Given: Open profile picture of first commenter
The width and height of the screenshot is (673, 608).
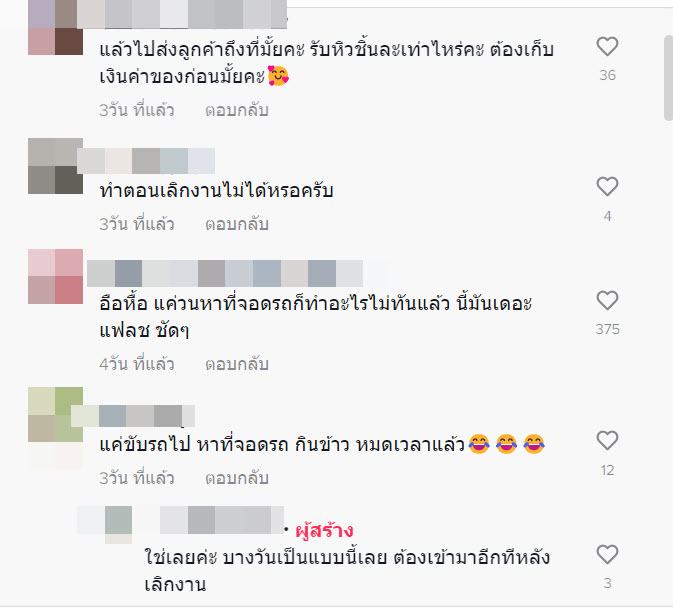Looking at the screenshot, I should click(x=55, y=27).
